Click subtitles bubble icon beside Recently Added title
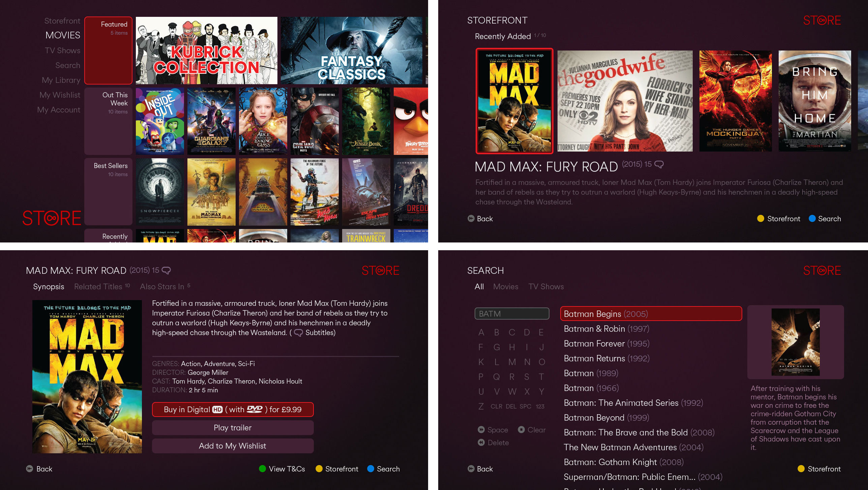This screenshot has width=868, height=490. click(659, 164)
